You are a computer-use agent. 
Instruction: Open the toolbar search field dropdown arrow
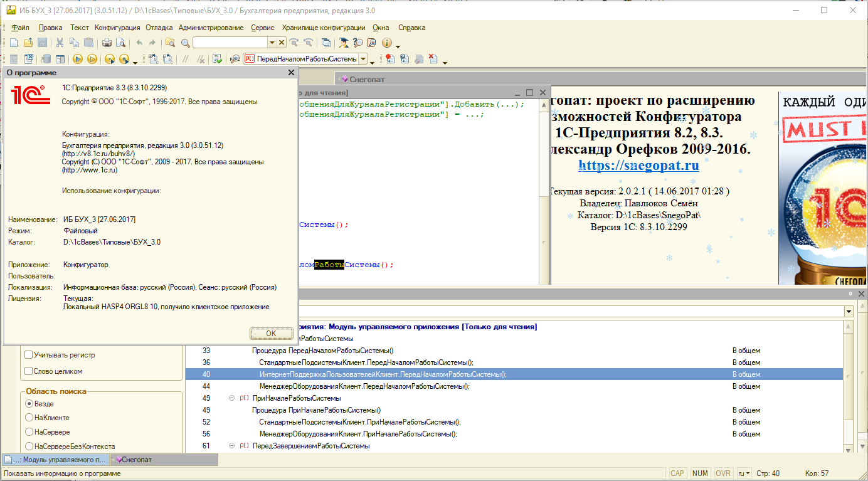tap(272, 43)
